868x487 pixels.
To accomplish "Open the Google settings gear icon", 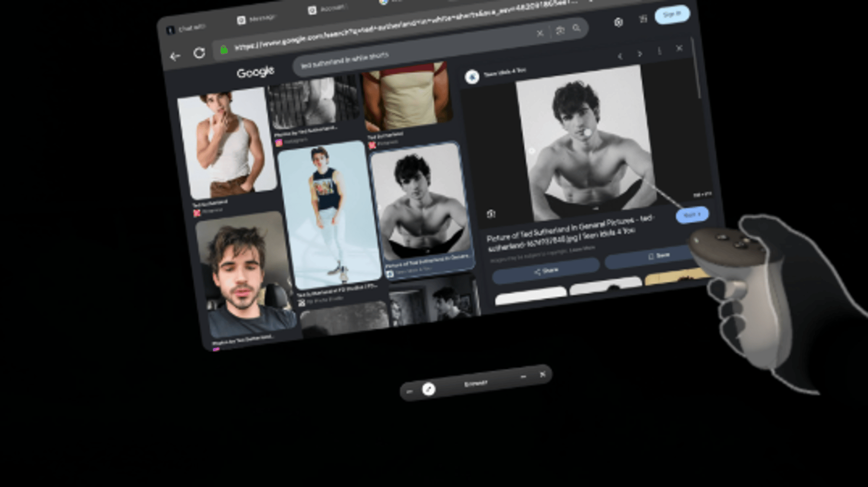I will click(618, 23).
